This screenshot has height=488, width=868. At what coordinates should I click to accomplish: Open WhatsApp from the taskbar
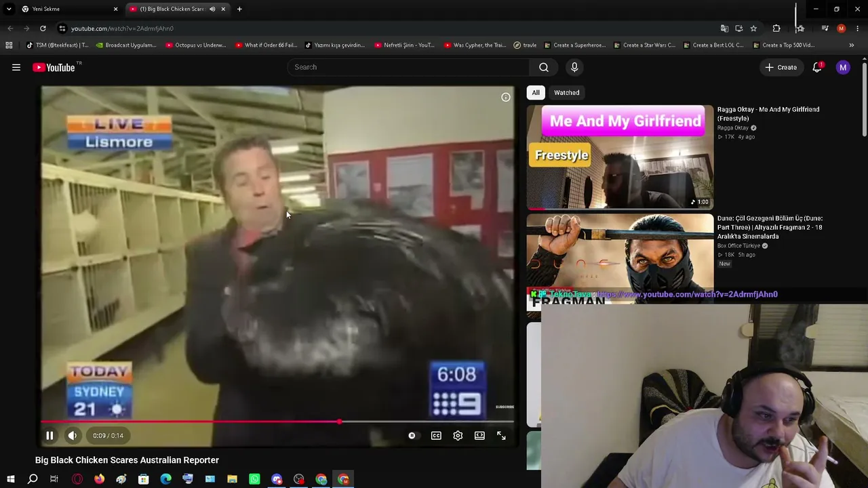tap(254, 479)
